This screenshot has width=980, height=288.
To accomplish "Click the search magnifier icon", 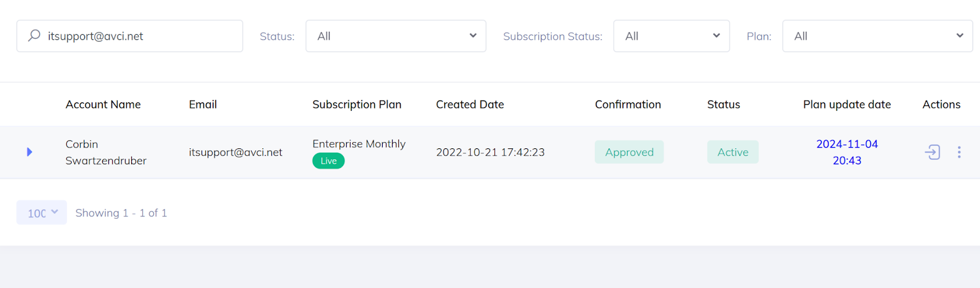I will click(x=34, y=36).
